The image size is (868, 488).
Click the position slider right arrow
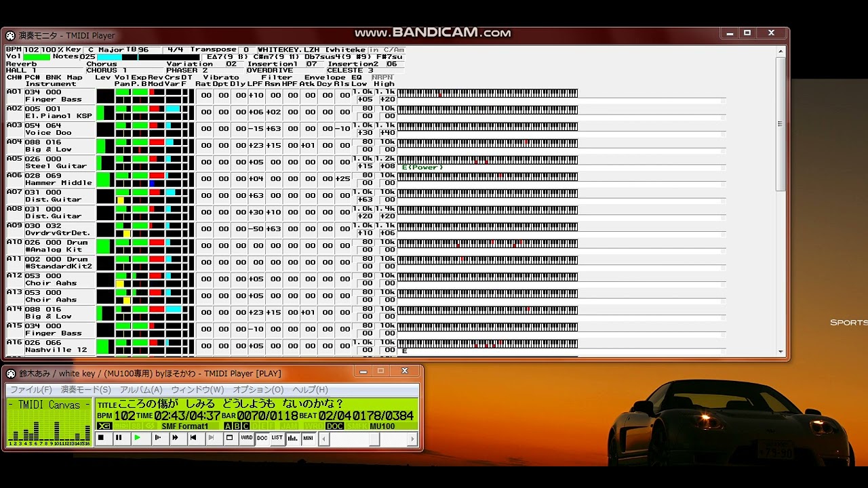[x=412, y=439]
